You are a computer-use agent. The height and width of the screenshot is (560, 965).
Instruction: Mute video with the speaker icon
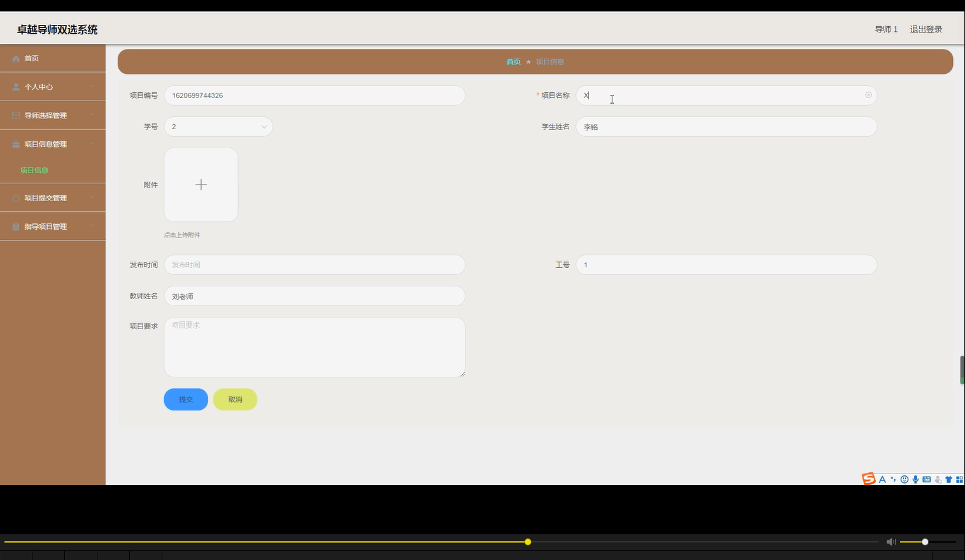click(x=891, y=542)
